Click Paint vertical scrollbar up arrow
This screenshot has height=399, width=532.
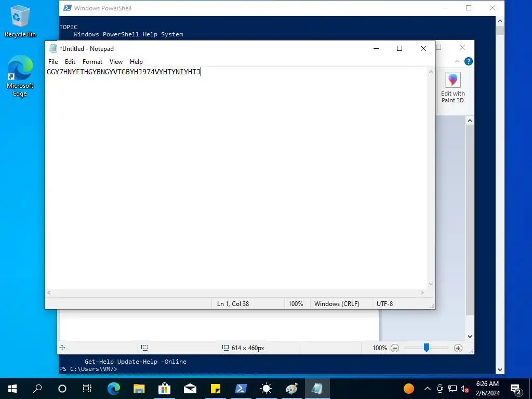pos(470,121)
